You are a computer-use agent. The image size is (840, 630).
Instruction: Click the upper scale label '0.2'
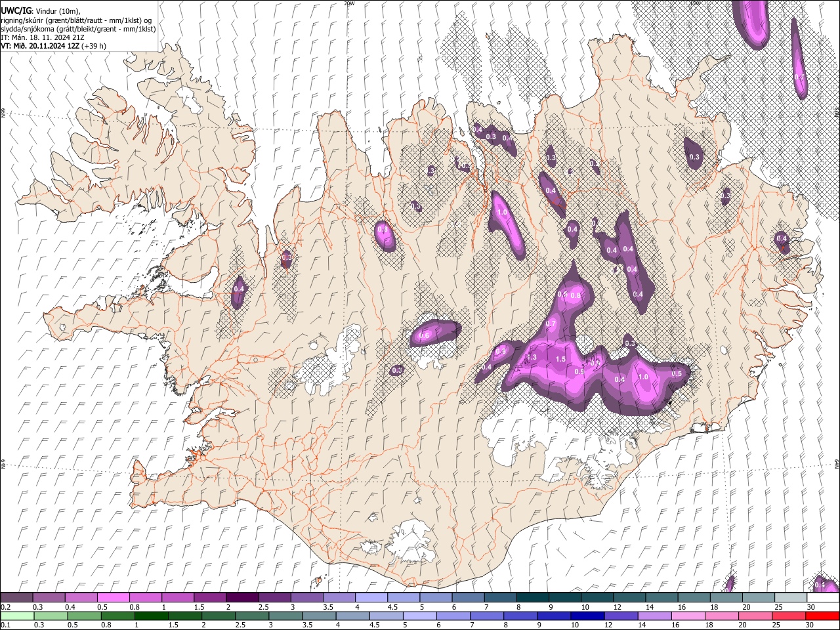[6, 607]
